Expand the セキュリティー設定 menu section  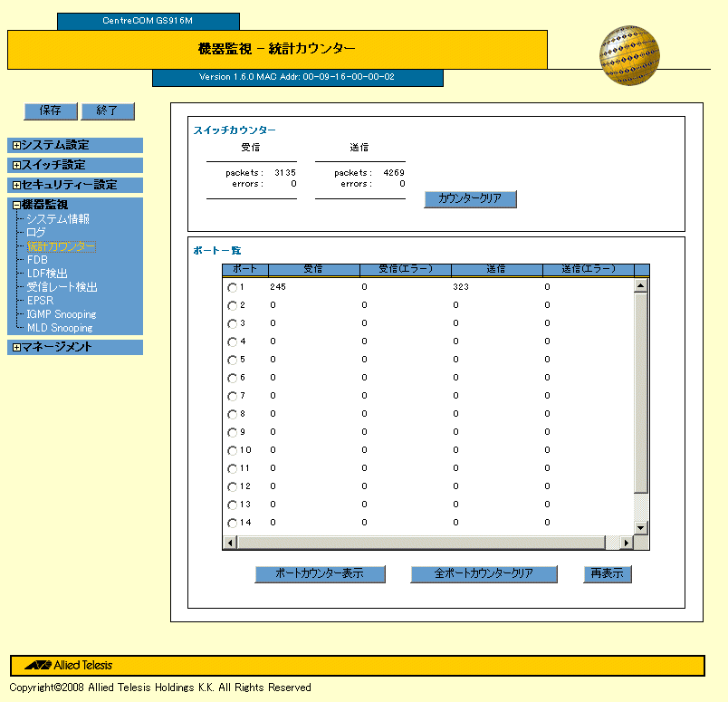point(16,185)
